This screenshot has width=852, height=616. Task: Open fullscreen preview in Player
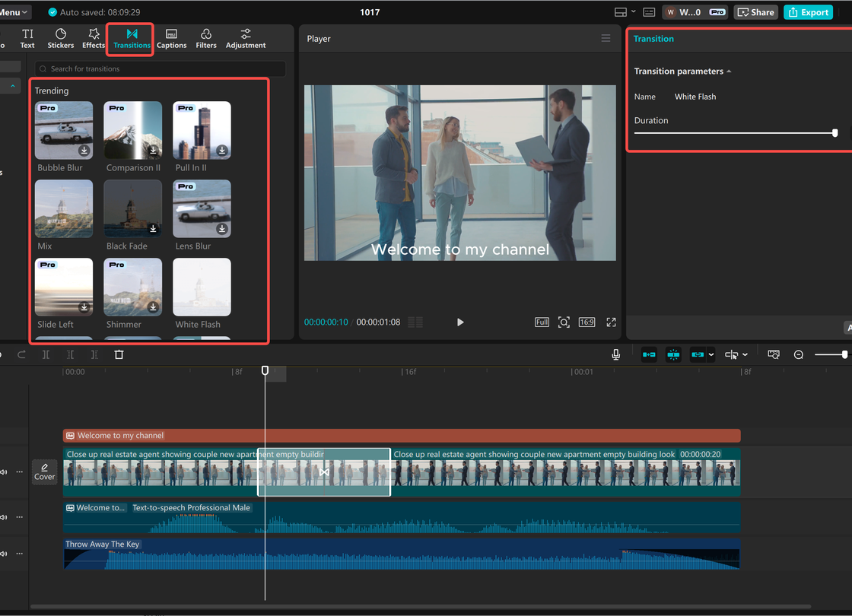pyautogui.click(x=611, y=322)
